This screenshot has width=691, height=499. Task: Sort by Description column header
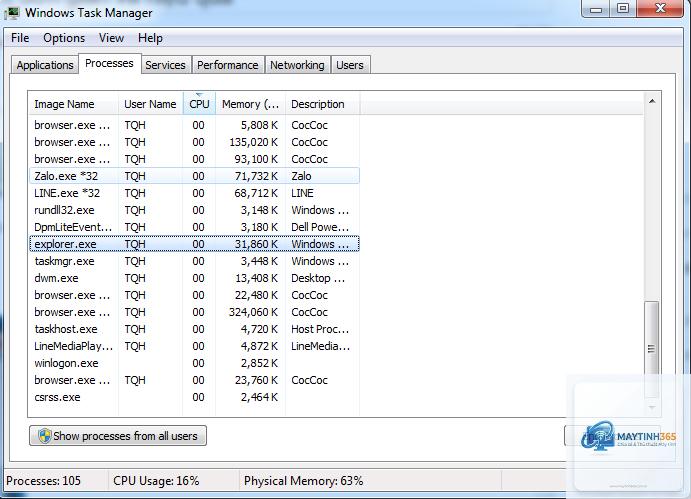click(323, 104)
